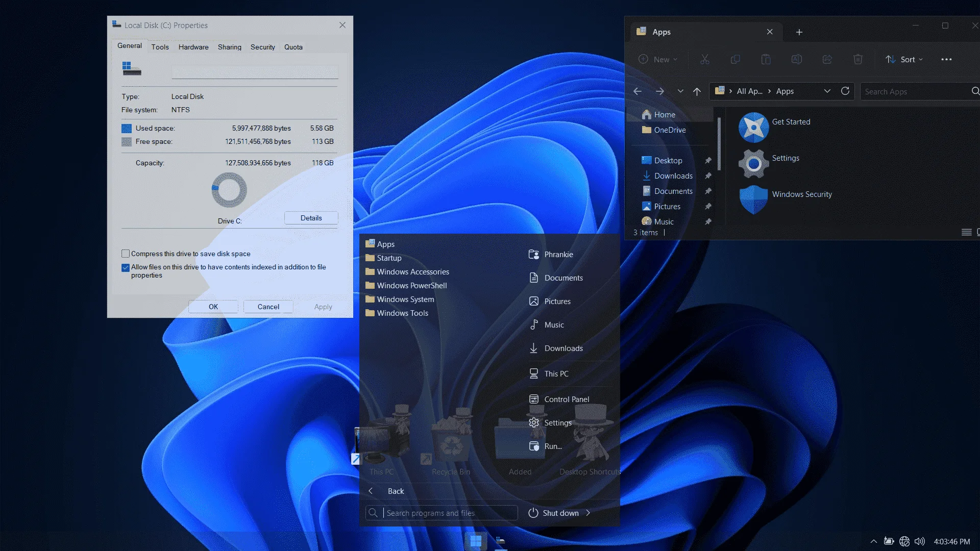Click the Details button for Drive C
Image resolution: width=980 pixels, height=551 pixels.
(x=311, y=218)
